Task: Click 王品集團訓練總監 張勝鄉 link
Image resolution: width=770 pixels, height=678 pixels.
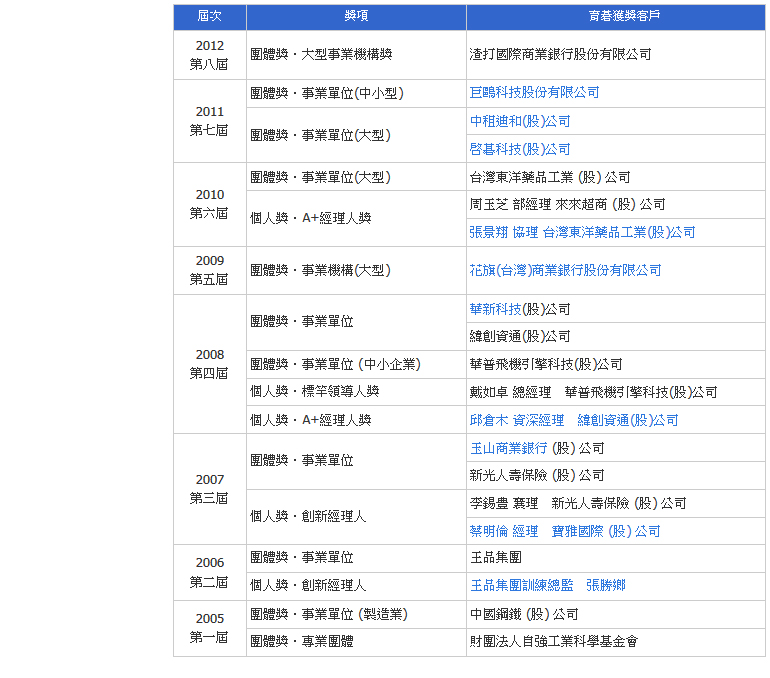Action: 547,585
